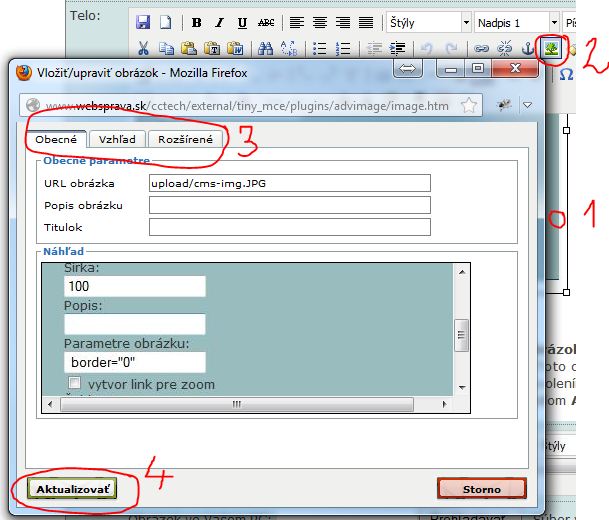Click the Popis obrázku input field
Screen dimensions: 609x520
coord(290,205)
